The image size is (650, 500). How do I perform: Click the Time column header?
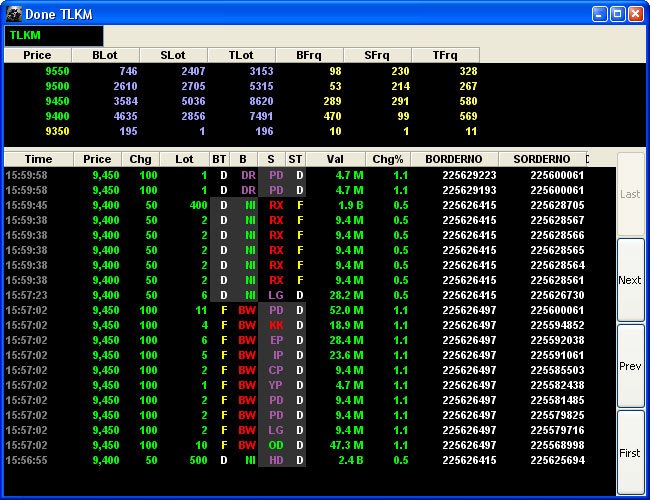coord(39,159)
